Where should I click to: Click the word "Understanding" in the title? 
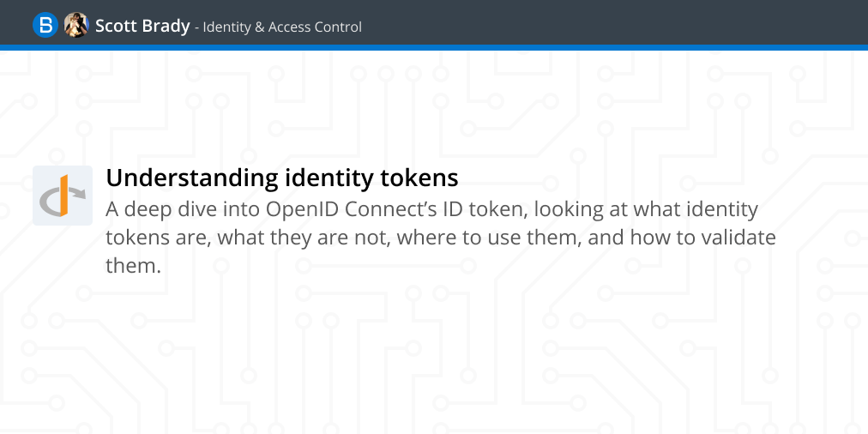coord(193,178)
